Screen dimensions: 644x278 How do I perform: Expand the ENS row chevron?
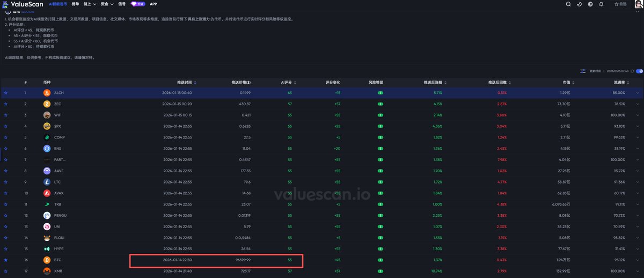[x=638, y=148]
